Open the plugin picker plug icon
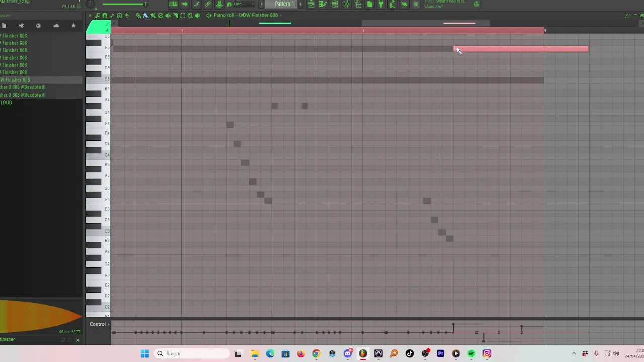Viewport: 644px width, 362px height. point(381,4)
